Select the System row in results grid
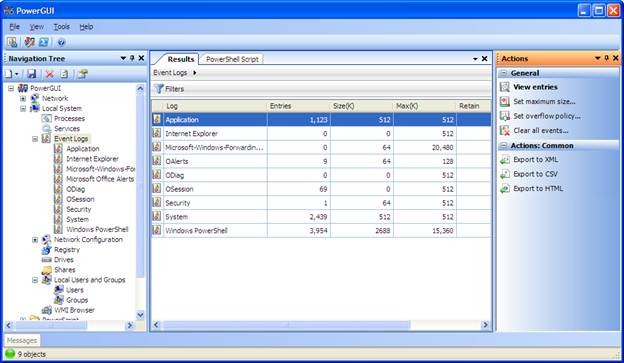Screen dimensions: 624x363 (x=322, y=217)
